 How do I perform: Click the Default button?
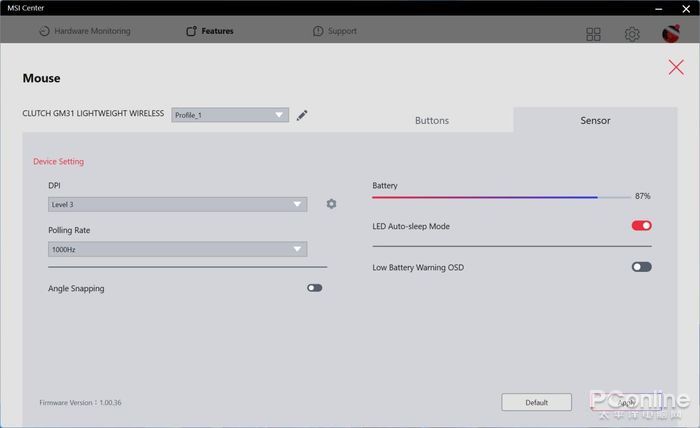[x=536, y=402]
